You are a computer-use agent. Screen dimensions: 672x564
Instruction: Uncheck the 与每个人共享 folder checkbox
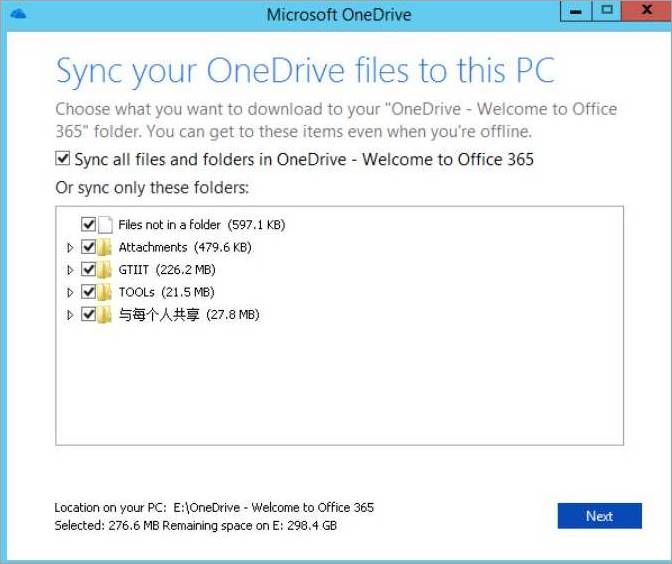point(88,314)
